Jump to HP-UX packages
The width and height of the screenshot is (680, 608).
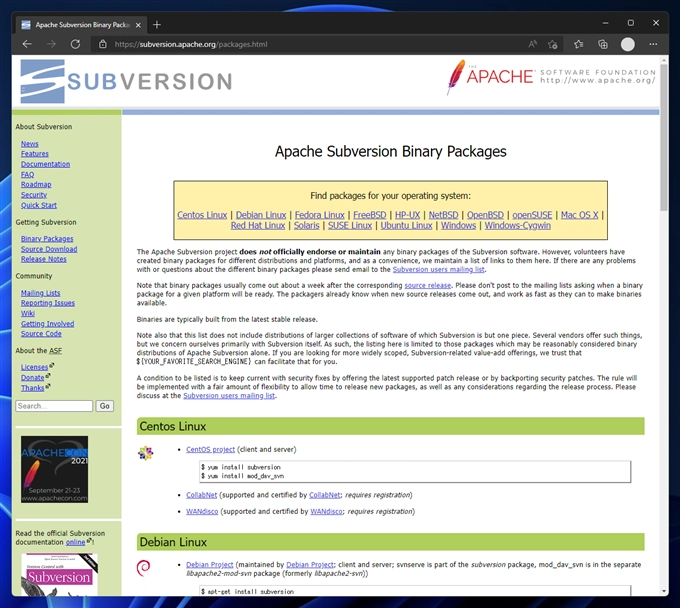[x=408, y=215]
